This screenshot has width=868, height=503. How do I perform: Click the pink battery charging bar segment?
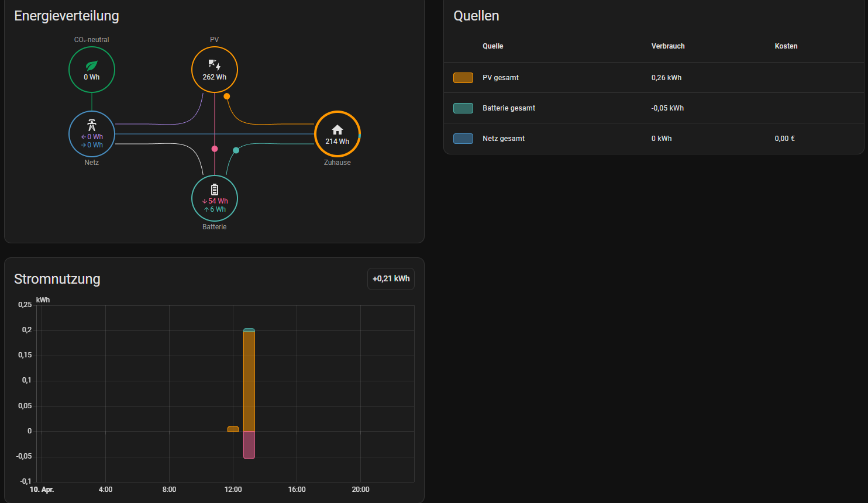(249, 445)
